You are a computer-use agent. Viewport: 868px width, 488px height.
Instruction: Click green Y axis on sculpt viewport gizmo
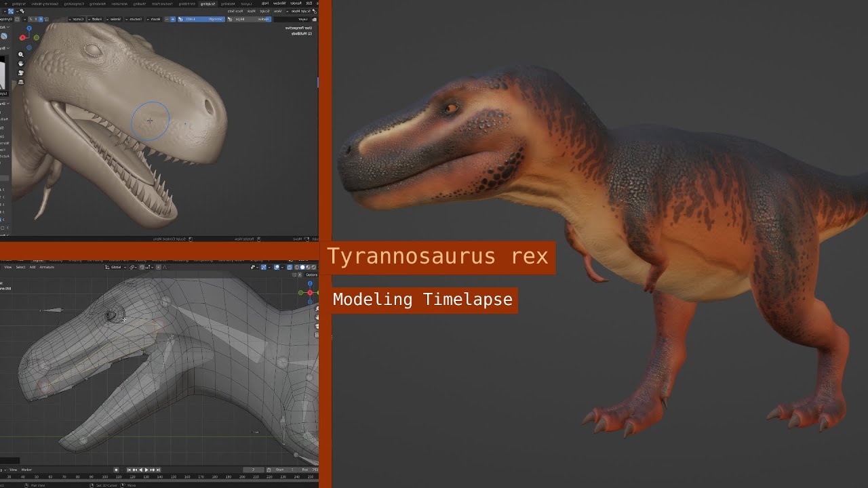[37, 37]
